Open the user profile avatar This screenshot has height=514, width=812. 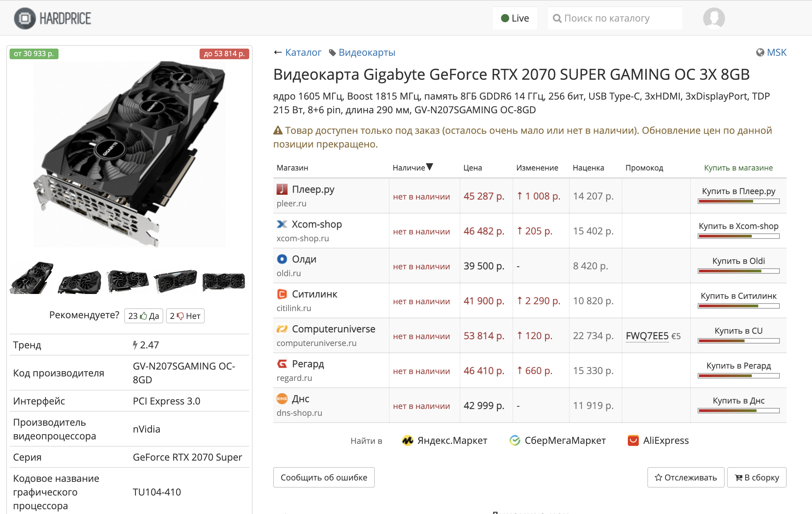[x=714, y=18]
